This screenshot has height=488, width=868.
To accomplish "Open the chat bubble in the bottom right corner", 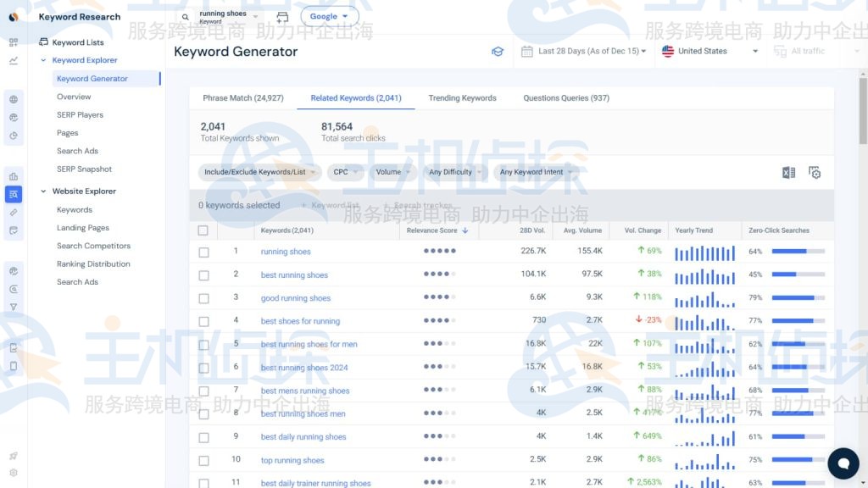I will click(843, 463).
